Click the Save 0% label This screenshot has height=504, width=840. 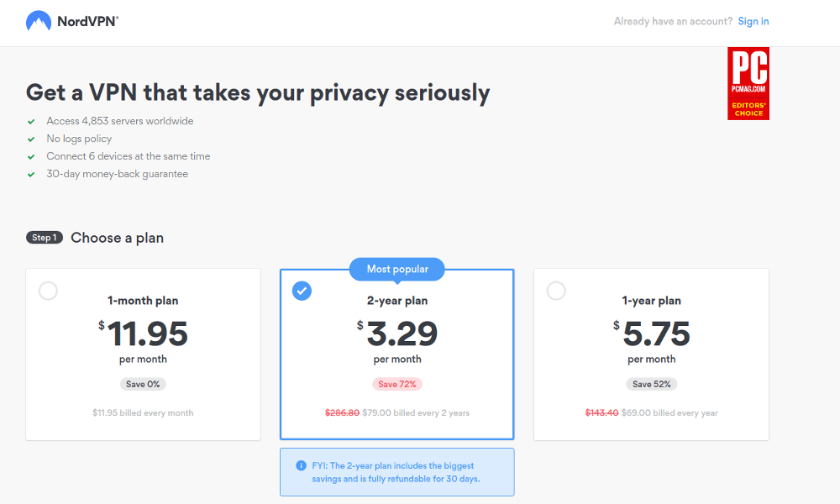pyautogui.click(x=143, y=384)
